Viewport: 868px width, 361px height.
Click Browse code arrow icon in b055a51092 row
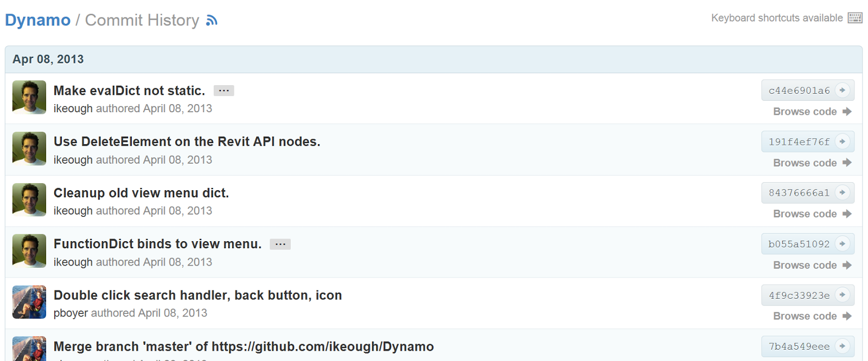coord(847,265)
